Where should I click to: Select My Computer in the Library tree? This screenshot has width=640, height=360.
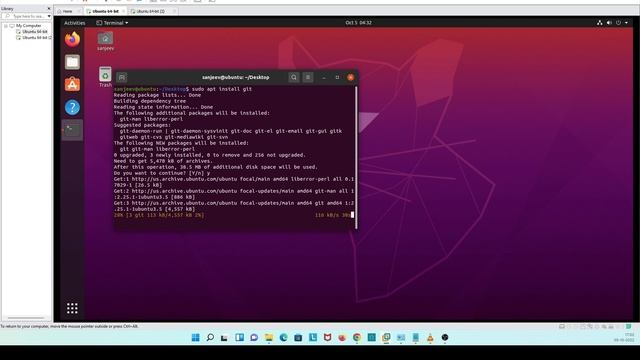(29, 26)
